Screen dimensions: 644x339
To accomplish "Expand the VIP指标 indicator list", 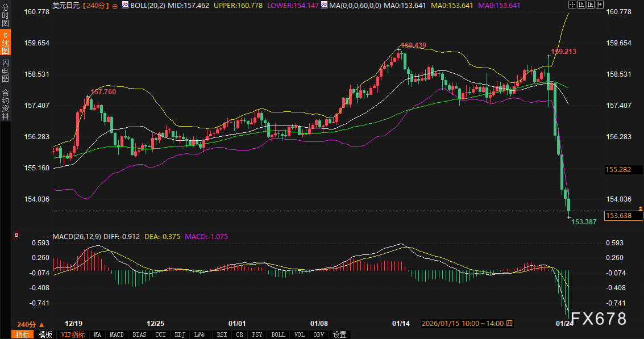I will pos(74,334).
